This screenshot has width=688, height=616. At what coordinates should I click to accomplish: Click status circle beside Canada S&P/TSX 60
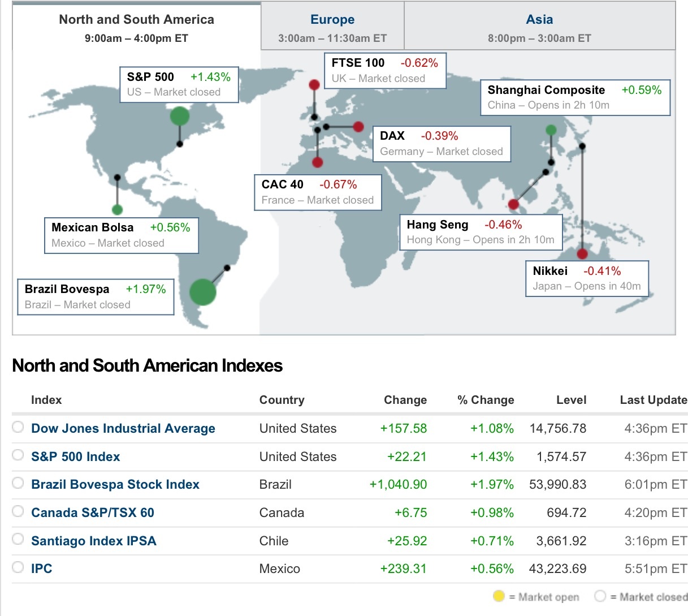18,511
